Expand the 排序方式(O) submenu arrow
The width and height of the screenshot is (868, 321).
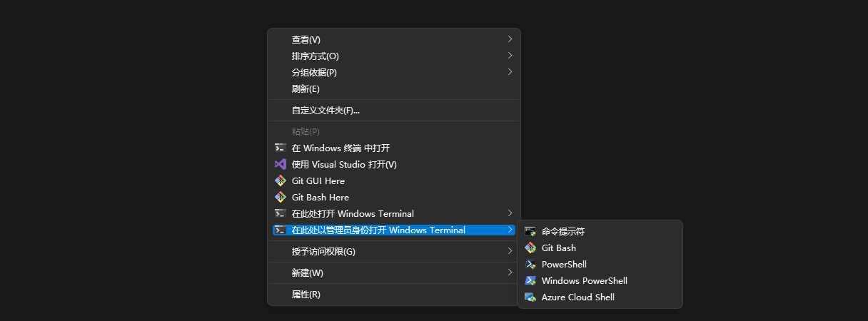coord(510,56)
